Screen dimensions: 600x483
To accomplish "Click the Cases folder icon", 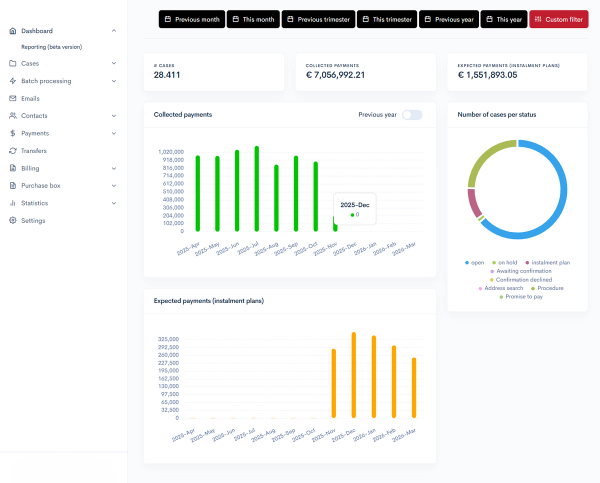I will point(13,63).
